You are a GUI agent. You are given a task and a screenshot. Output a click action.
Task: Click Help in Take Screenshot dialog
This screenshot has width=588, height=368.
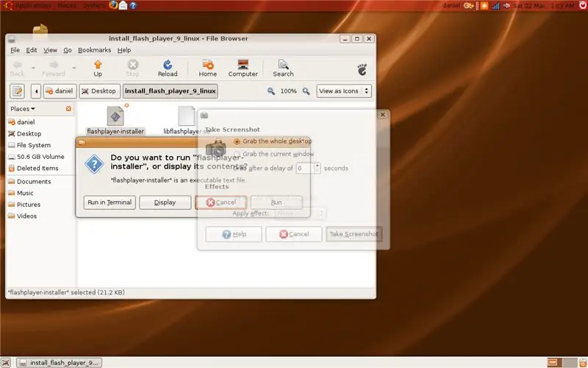(x=234, y=234)
